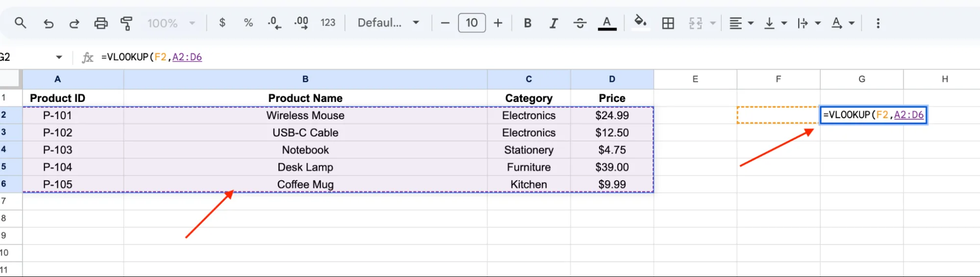Increase font size plus button
980x277 pixels.
498,23
